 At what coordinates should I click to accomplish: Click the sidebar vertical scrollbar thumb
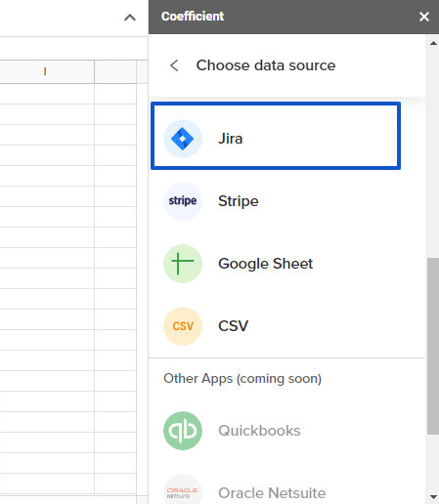tap(433, 346)
